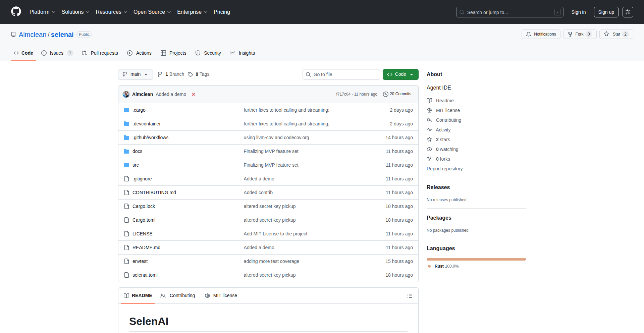
Task: Click the docs folder icon
Action: pos(126,151)
